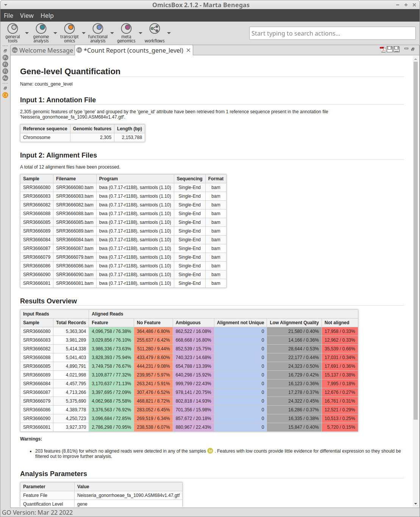Viewport: 420px width, 517px height.
Task: Expand the general tools dropdown arrow
Action: (x=27, y=33)
